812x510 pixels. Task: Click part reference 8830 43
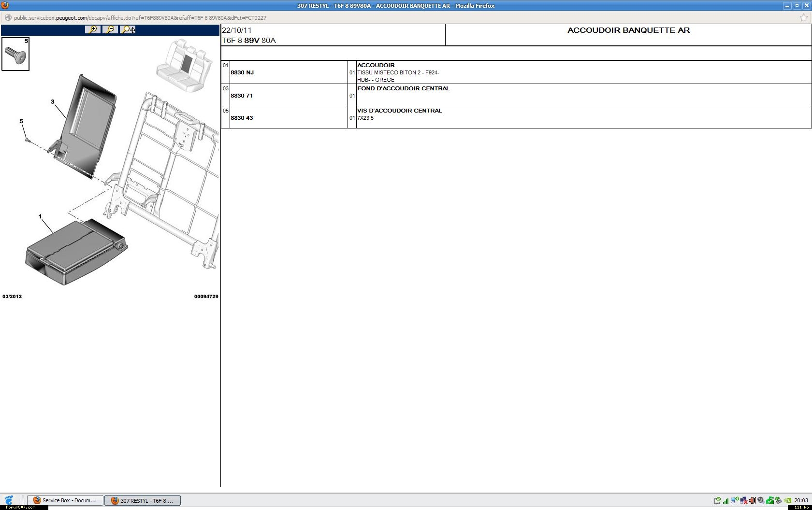pos(242,118)
